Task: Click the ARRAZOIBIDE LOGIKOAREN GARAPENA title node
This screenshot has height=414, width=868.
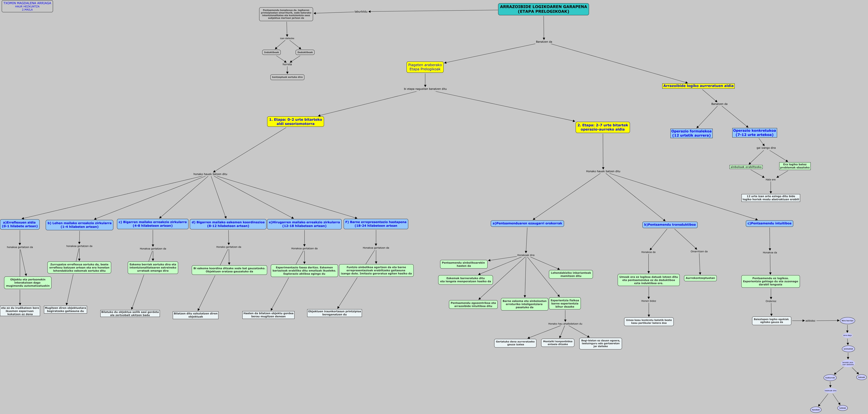Action: [543, 9]
